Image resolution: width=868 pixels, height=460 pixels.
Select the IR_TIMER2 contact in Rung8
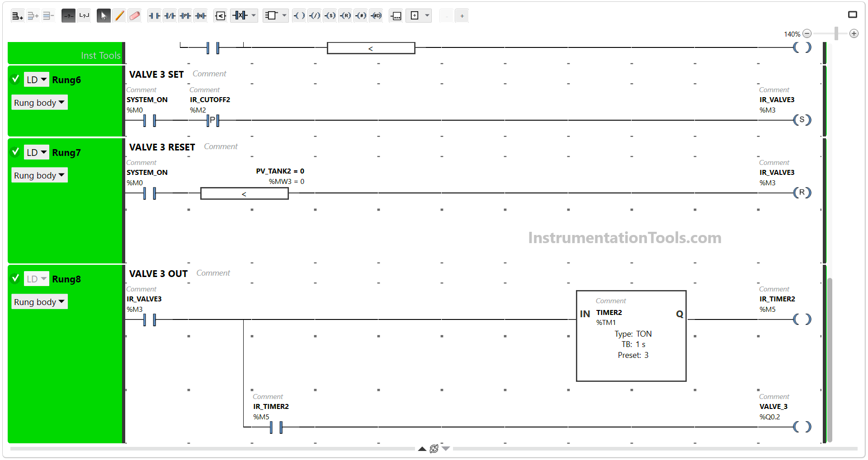coord(276,427)
